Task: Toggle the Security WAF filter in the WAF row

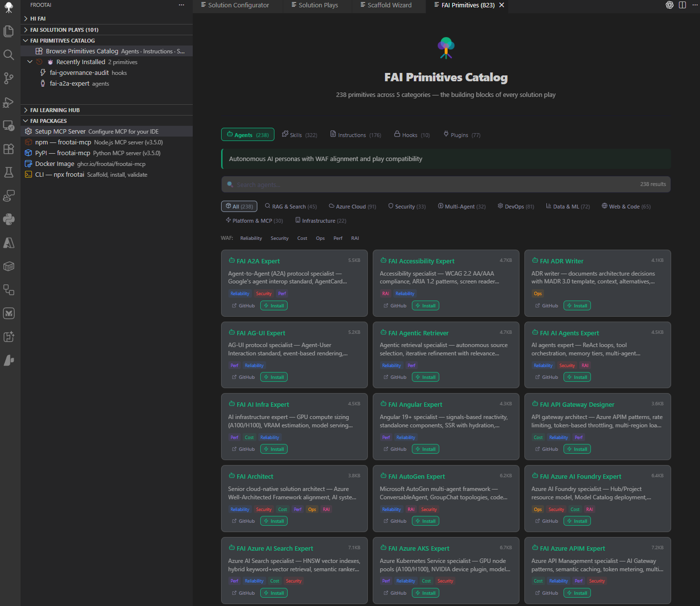Action: [x=279, y=238]
